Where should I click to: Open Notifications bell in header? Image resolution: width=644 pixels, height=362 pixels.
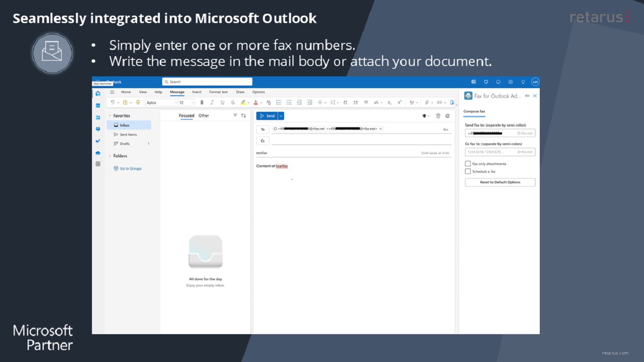point(498,82)
